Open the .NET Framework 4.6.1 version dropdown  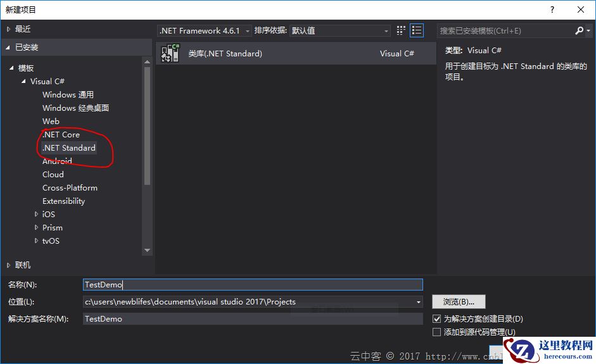pos(205,31)
